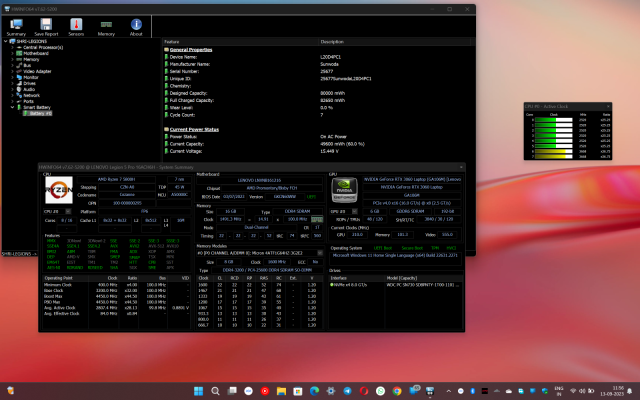Launch Google Chrome from taskbar
The width and height of the screenshot is (640, 400).
(x=397, y=391)
